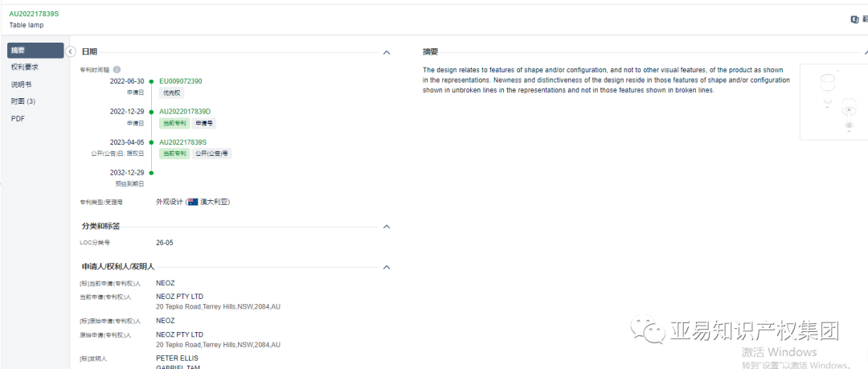Screen dimensions: 868x369
Task: Open priority patent EU009072390 link
Action: click(x=181, y=81)
